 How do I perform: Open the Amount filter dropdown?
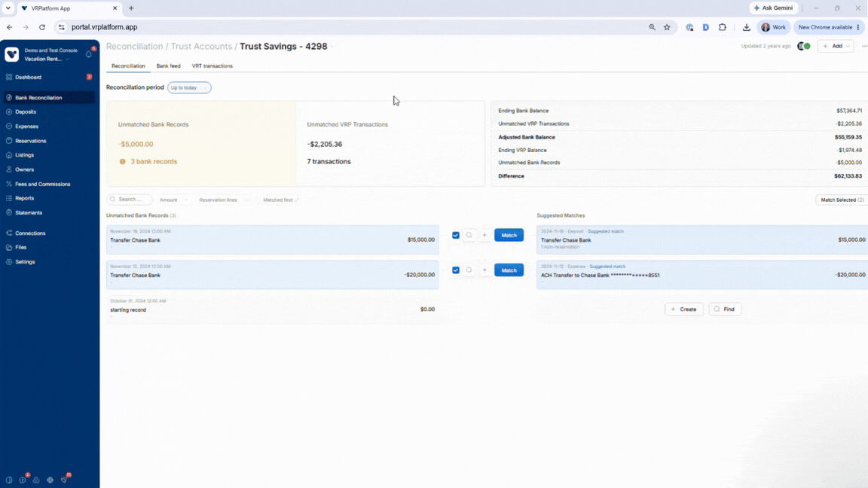click(x=173, y=200)
